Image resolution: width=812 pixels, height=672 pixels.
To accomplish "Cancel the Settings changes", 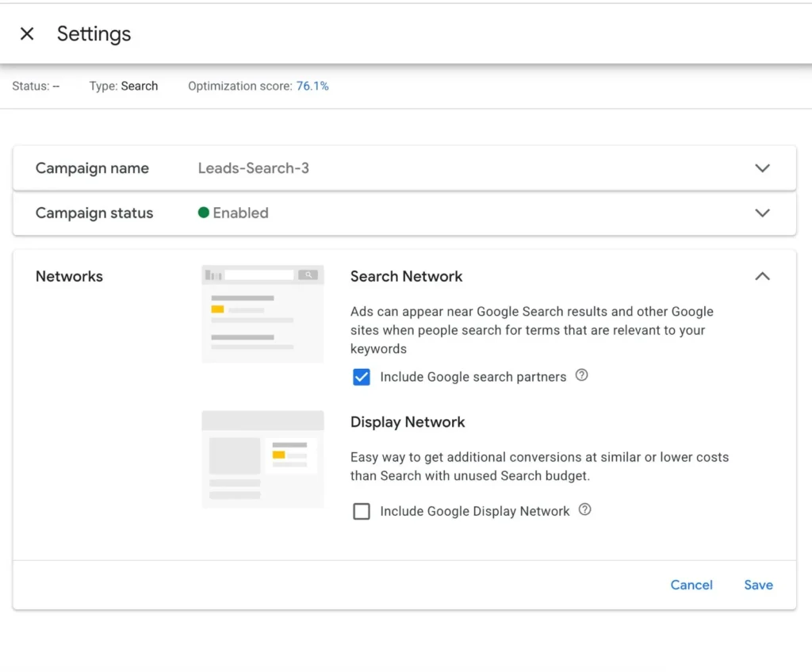I will [x=691, y=585].
